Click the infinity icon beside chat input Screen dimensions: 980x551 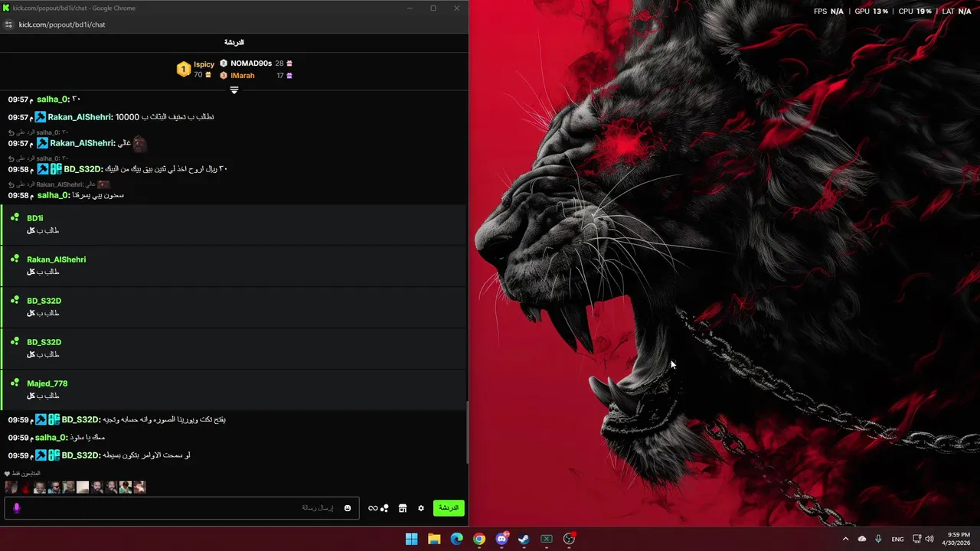point(373,508)
